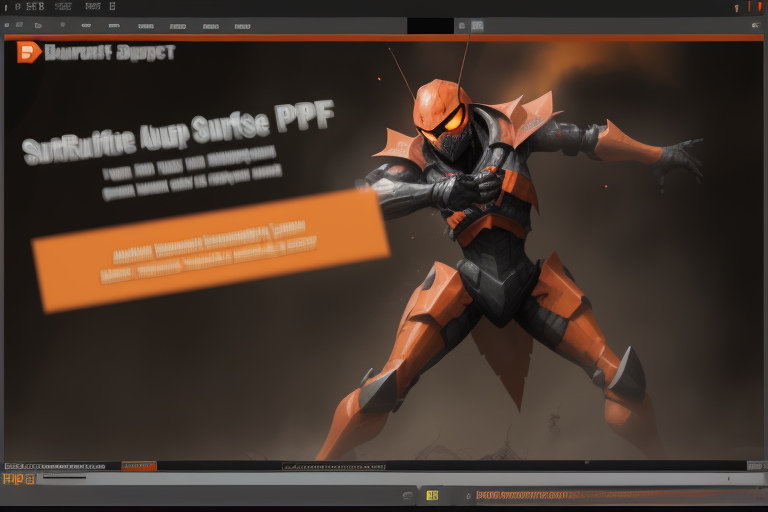Click the small gray icon right of the black tab

click(x=477, y=26)
